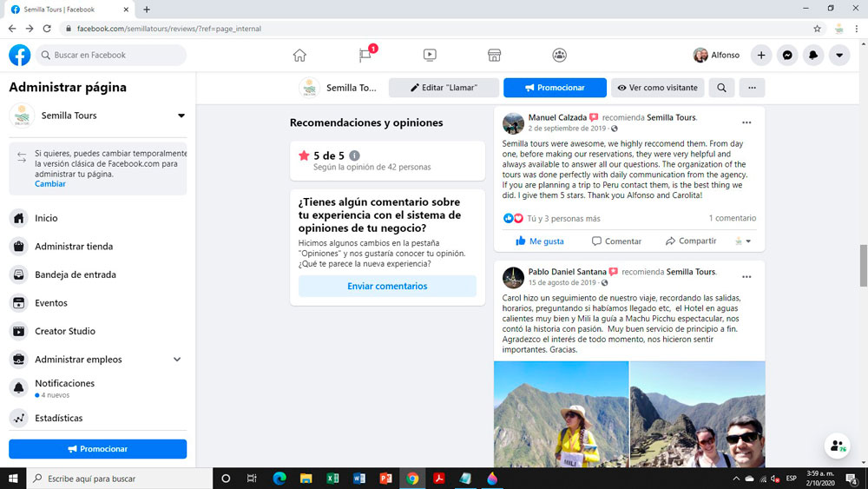Click the page vertical scrollbar thumb
This screenshot has width=868, height=489.
tap(863, 265)
